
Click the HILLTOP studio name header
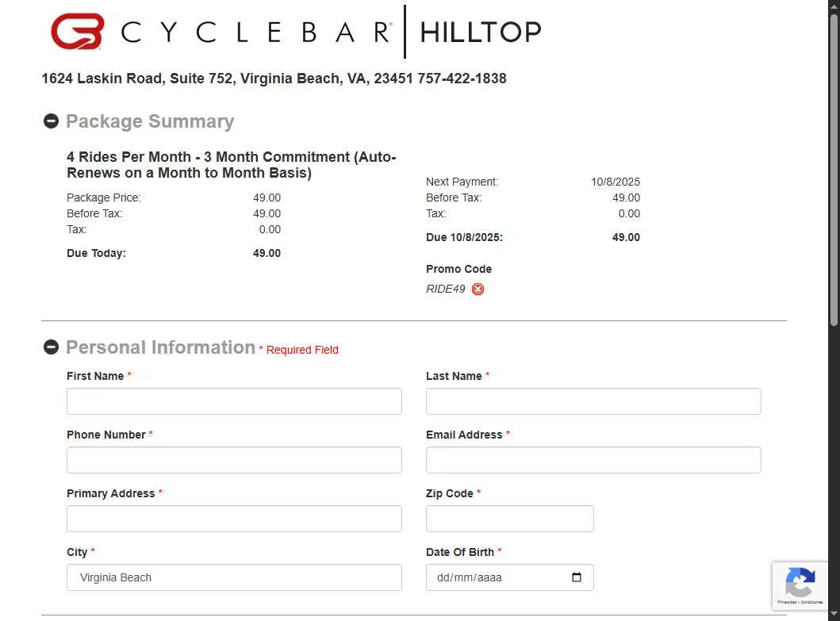pyautogui.click(x=480, y=32)
